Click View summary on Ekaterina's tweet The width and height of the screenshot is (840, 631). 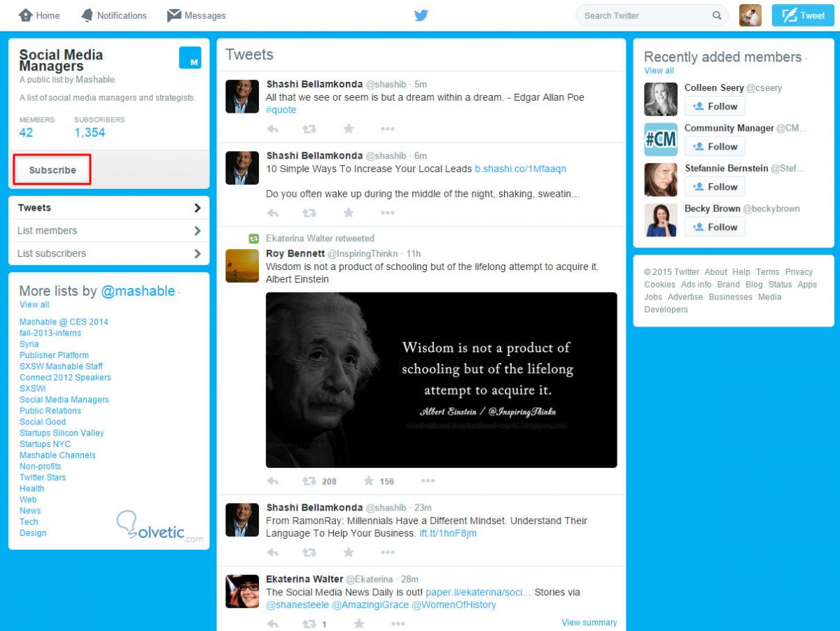pyautogui.click(x=589, y=623)
